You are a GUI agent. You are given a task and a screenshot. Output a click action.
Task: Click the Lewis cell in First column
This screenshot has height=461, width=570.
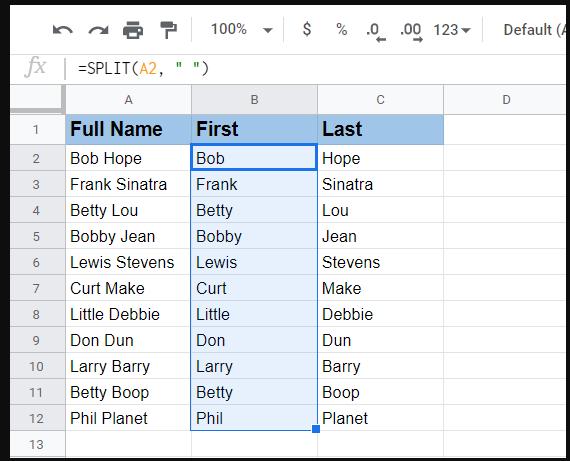254,262
